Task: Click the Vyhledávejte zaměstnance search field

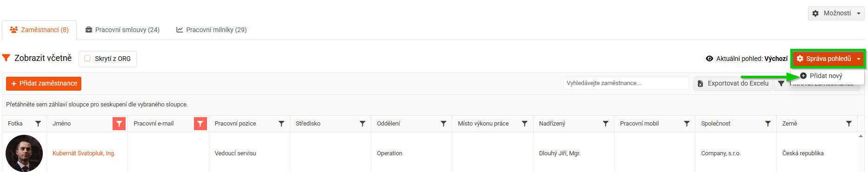Action: [x=626, y=83]
